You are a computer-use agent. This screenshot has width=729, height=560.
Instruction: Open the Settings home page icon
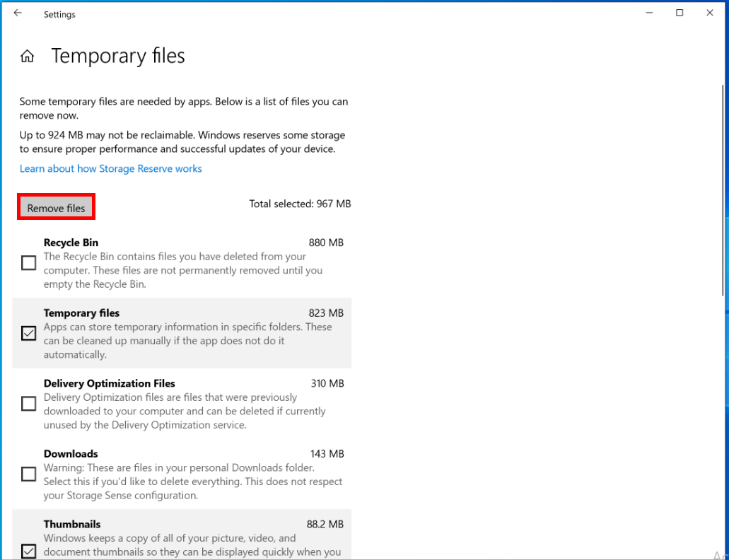point(28,57)
